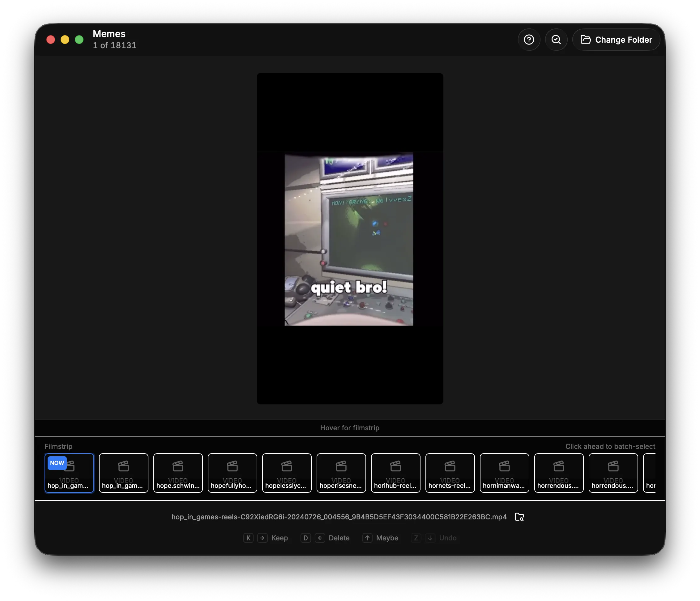700x601 pixels.
Task: Click the D key hint for Delete
Action: (305, 538)
